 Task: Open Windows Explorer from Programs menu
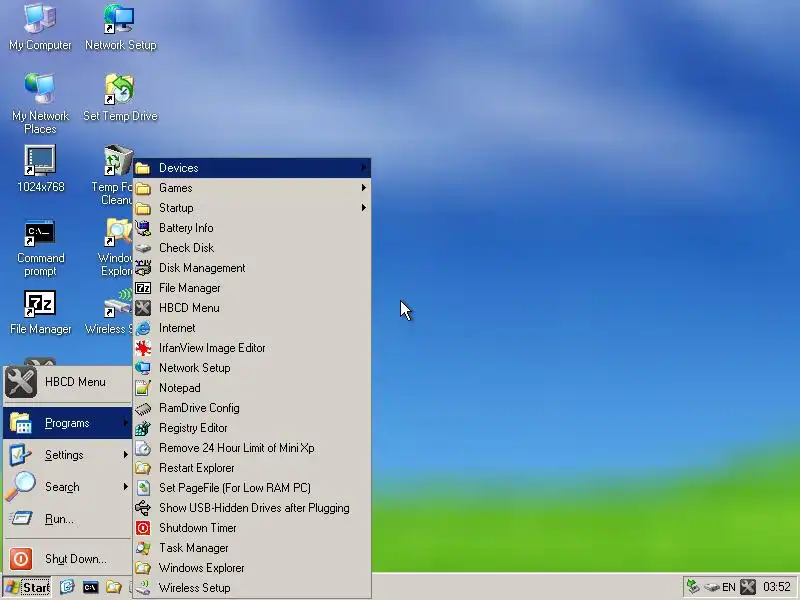pos(252,568)
